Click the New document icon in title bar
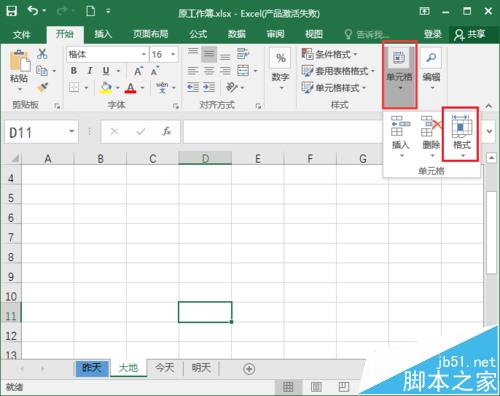The image size is (500, 396). coord(90,11)
